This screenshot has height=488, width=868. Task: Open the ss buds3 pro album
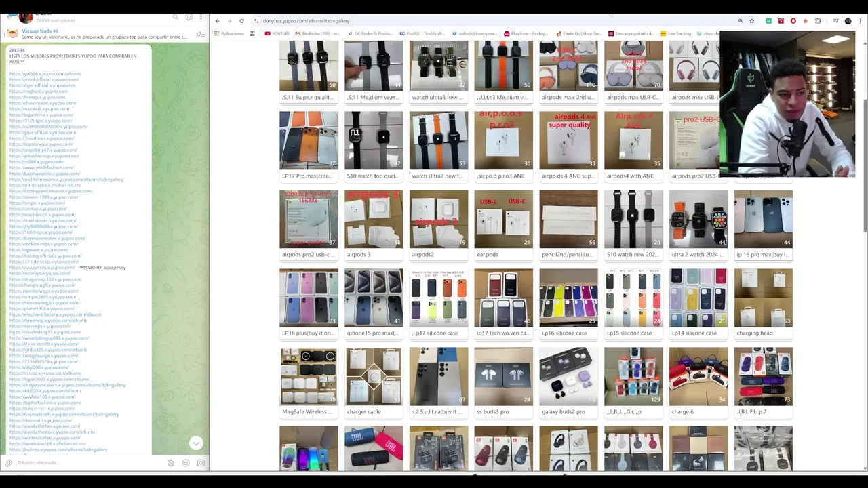[503, 376]
